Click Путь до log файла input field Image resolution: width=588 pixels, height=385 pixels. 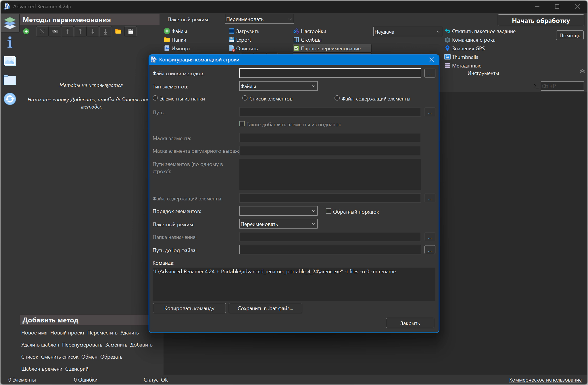(330, 250)
